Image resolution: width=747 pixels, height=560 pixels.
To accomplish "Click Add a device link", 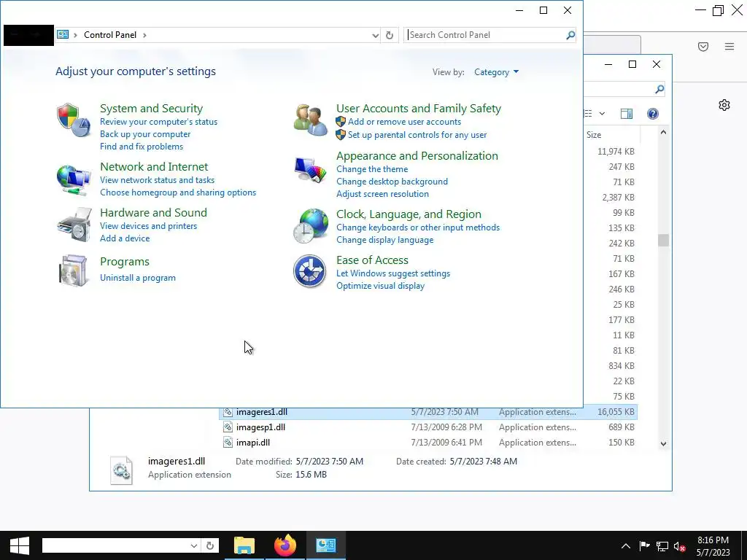I will click(124, 238).
